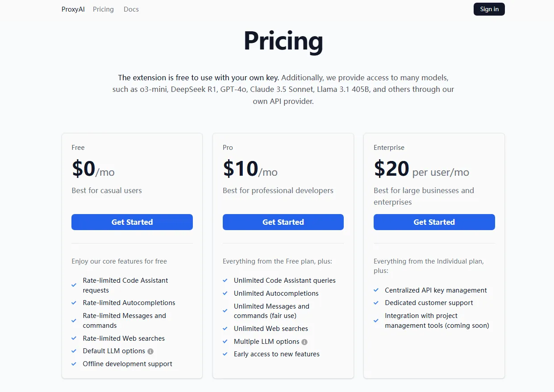Get Started with the Pro plan
This screenshot has height=392, width=554.
point(283,222)
